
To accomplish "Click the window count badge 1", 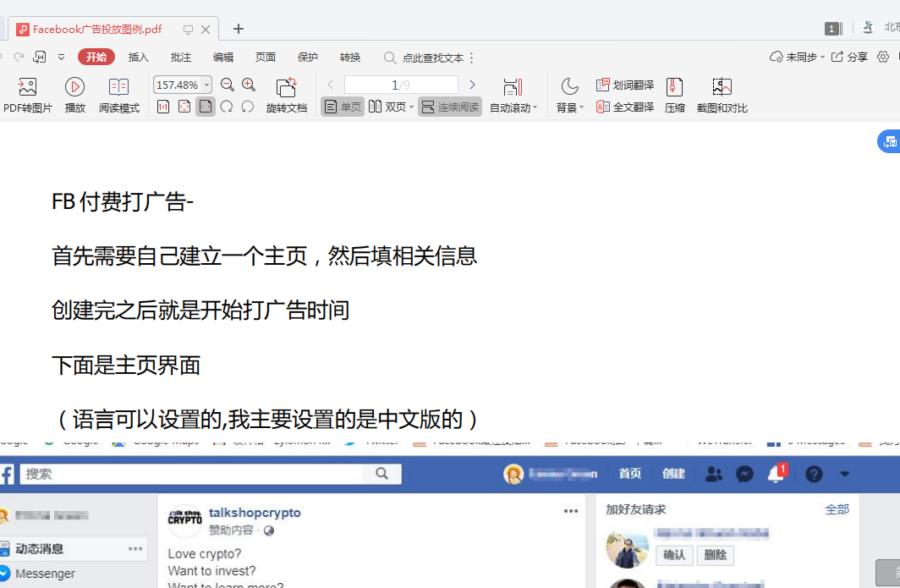I will pos(833,28).
